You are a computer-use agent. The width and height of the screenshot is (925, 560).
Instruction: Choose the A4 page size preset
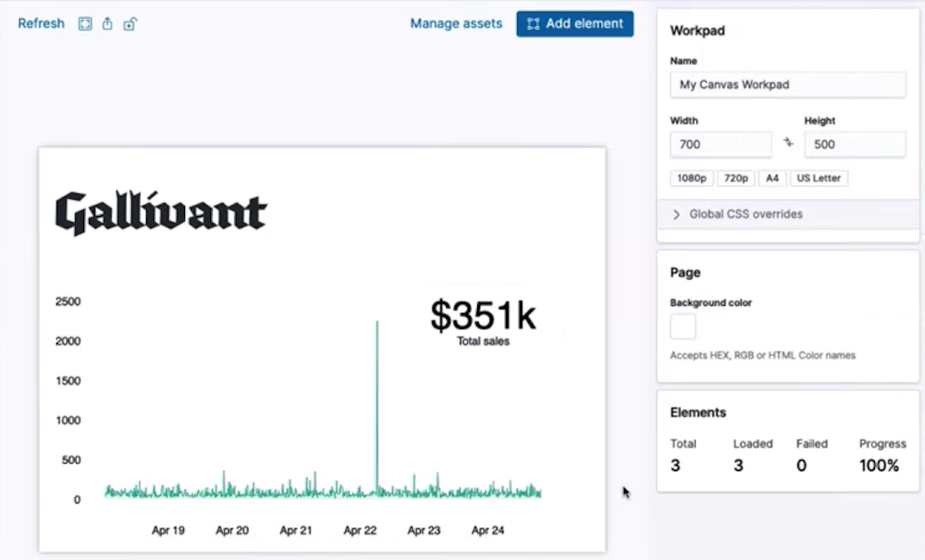(772, 178)
